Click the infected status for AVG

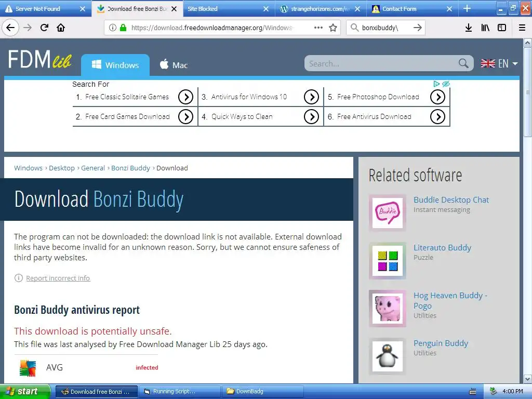pos(147,367)
